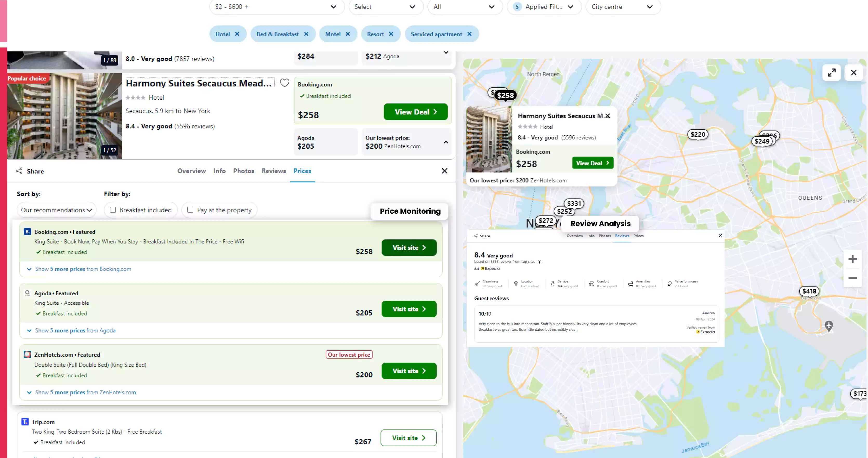
Task: Toggle the Breakfast included checkbox
Action: point(113,210)
